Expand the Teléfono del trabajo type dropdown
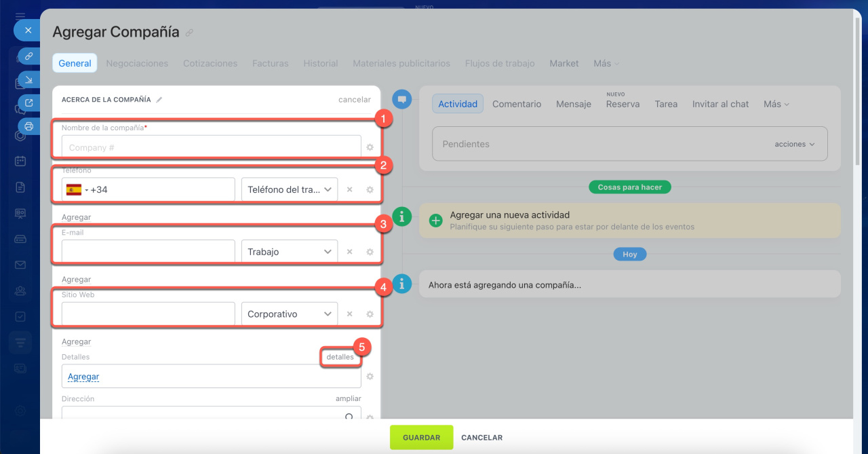The width and height of the screenshot is (868, 454). point(290,190)
